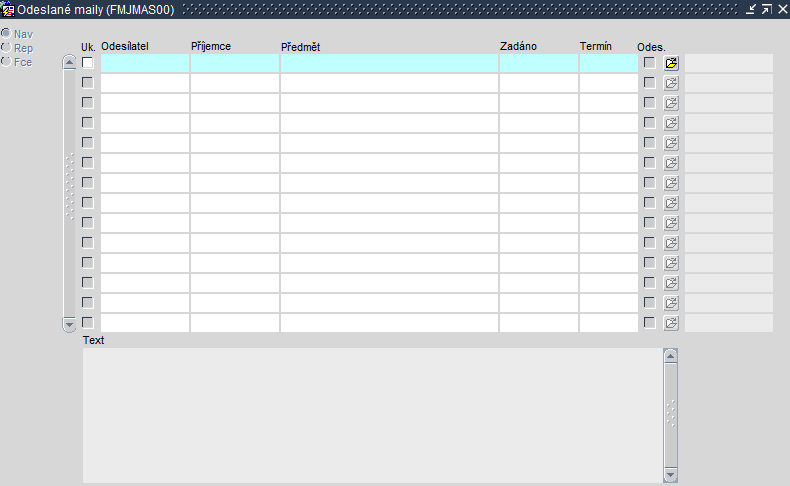This screenshot has height=486, width=790.
Task: Click the mail list scroll up arrow
Action: (x=70, y=62)
